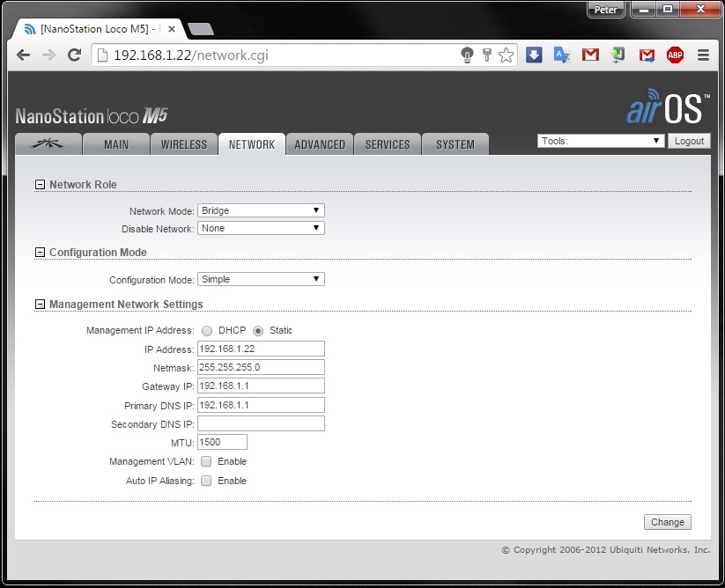Select the Static radio button
The image size is (725, 588).
coord(258,331)
